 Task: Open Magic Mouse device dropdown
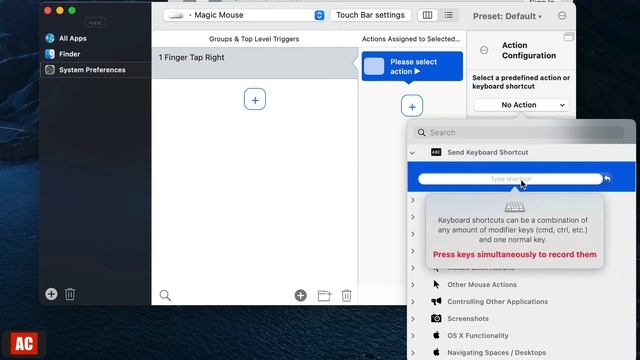pos(244,15)
